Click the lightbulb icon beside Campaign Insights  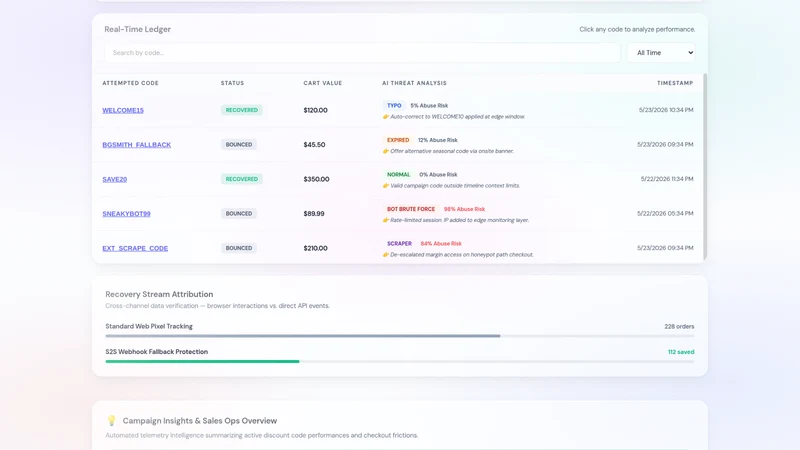pyautogui.click(x=111, y=421)
